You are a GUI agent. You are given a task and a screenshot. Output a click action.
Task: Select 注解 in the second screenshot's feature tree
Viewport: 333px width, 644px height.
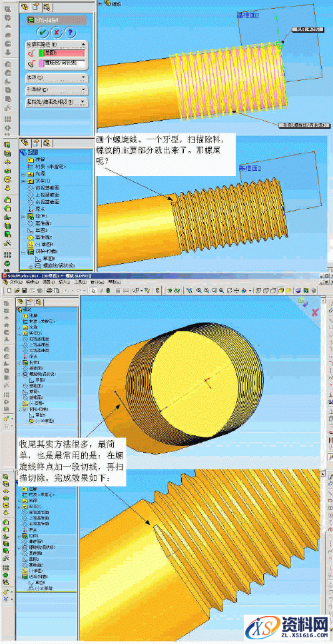pyautogui.click(x=40, y=160)
